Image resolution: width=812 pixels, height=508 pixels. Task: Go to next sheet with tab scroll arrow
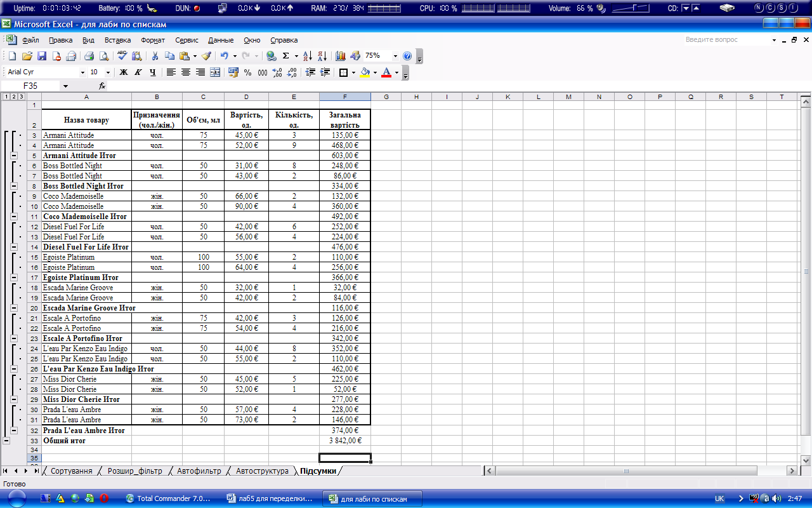26,471
